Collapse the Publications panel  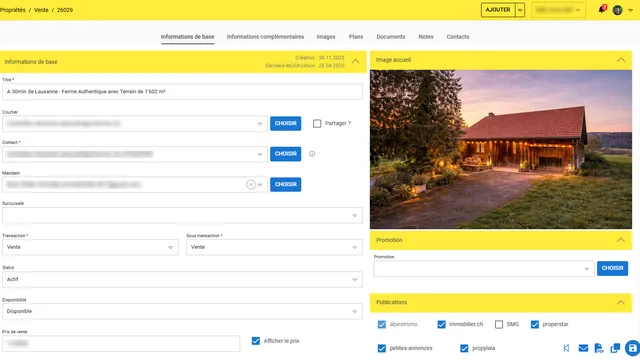coord(621,302)
